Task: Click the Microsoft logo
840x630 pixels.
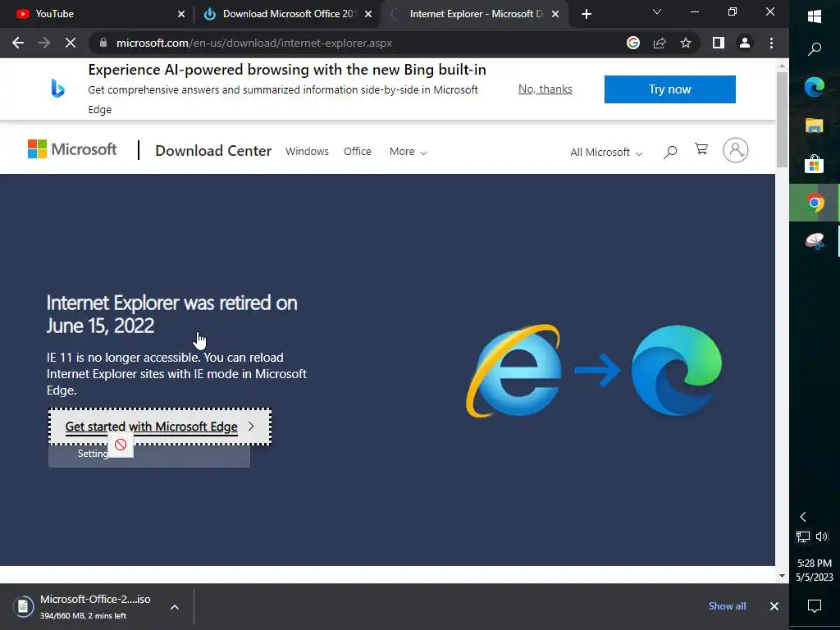Action: pyautogui.click(x=72, y=149)
